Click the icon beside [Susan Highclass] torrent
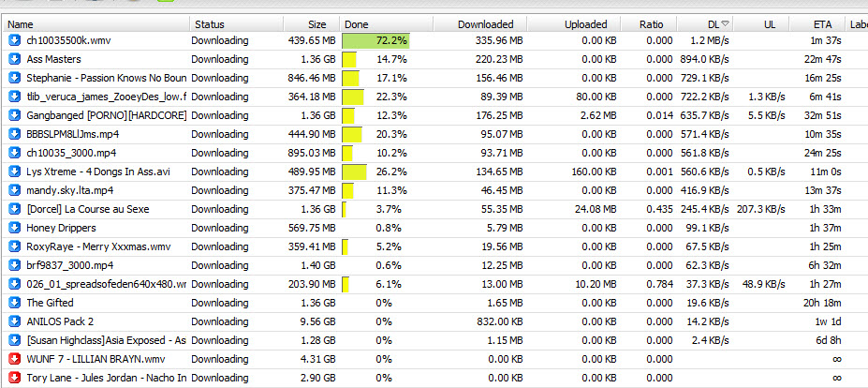868x388 pixels. (14, 340)
